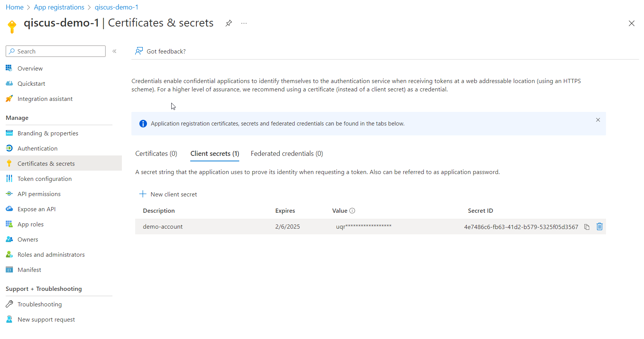644x339 pixels.
Task: Select Certificates & secrets in sidebar
Action: tap(46, 163)
